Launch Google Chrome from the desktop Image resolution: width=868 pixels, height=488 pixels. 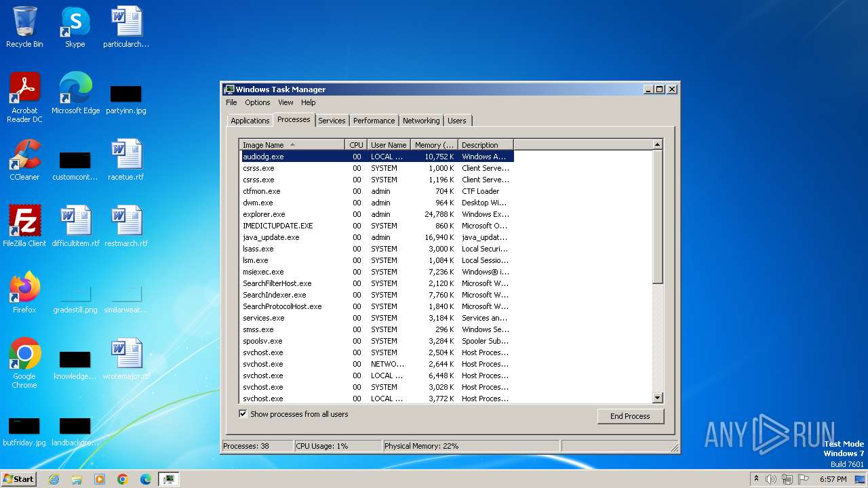(24, 363)
